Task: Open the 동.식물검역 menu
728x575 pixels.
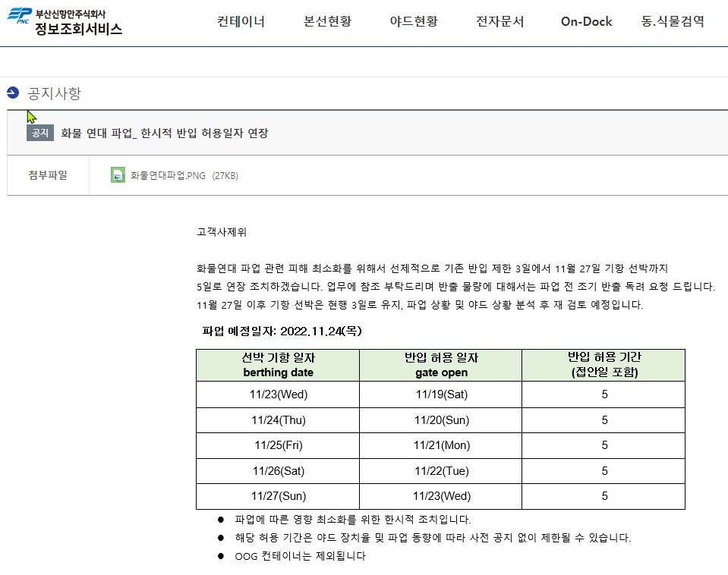Action: tap(673, 21)
